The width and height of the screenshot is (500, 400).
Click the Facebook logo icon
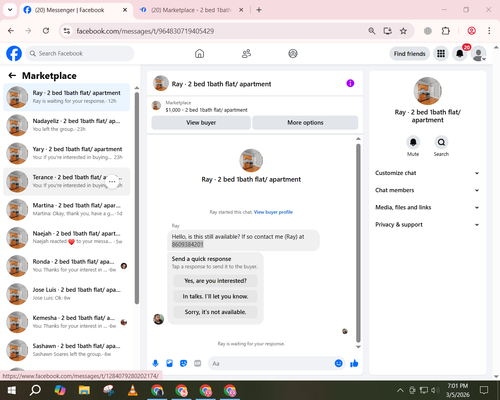(x=14, y=53)
